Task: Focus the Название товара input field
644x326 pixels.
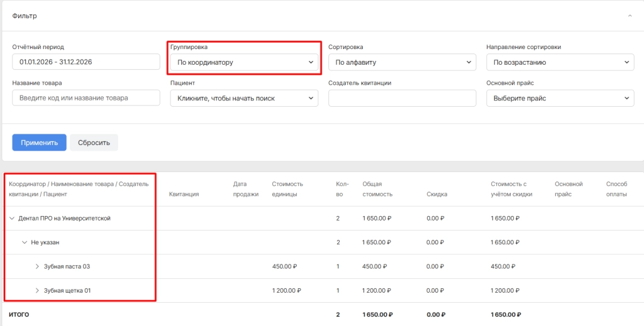Action: pyautogui.click(x=86, y=98)
